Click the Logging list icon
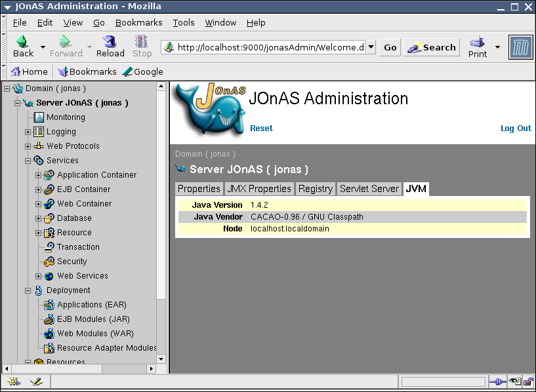 pos(39,132)
